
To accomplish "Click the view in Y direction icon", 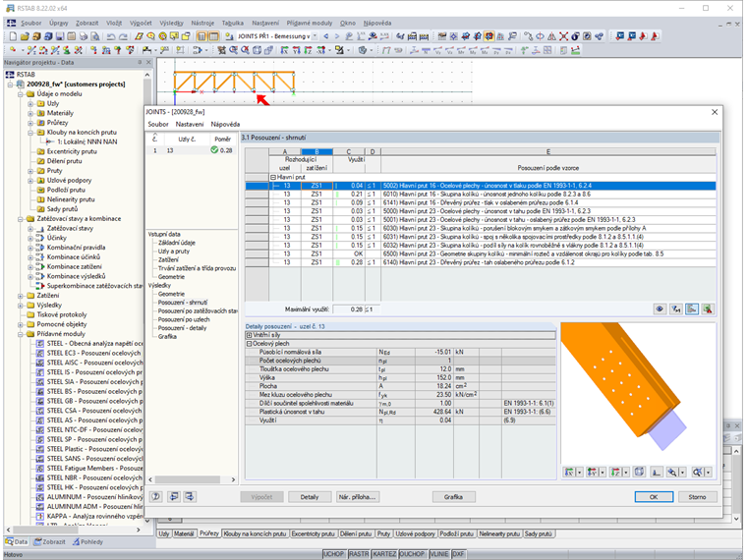I will [x=296, y=50].
